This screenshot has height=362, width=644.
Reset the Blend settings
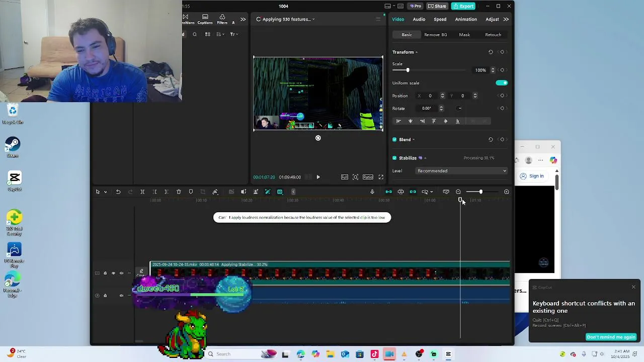click(491, 139)
